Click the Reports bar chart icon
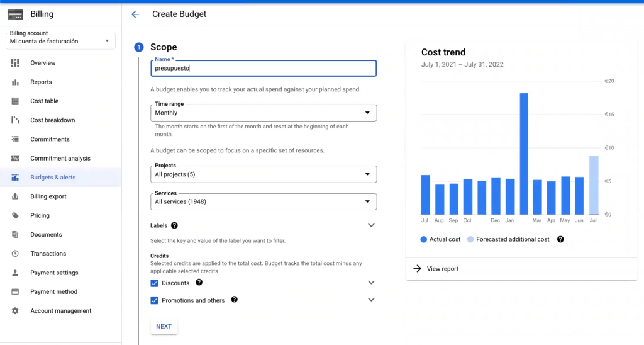The image size is (644, 345). [15, 82]
